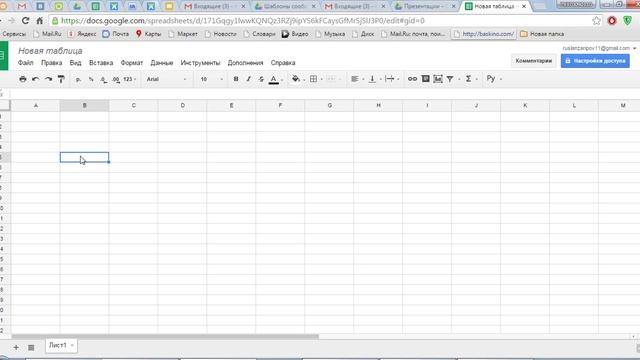Screen dimensions: 640x360
Task: Open the Правка menu
Action: point(51,63)
